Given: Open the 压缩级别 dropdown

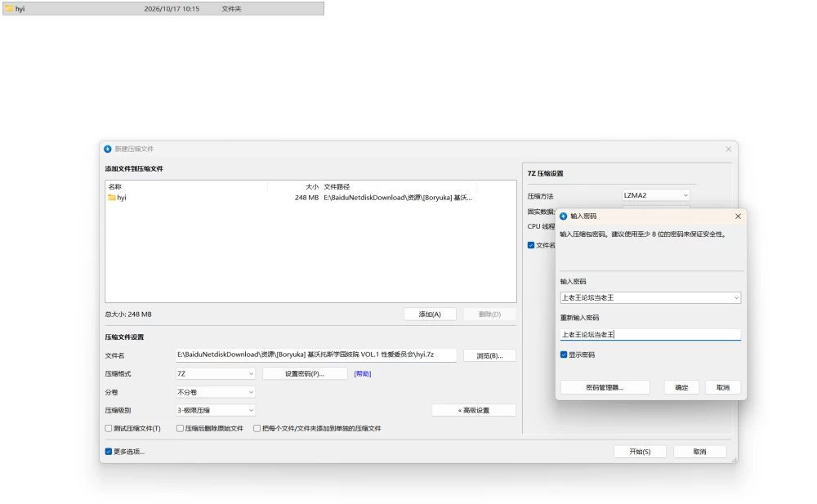Looking at the screenshot, I should [215, 410].
